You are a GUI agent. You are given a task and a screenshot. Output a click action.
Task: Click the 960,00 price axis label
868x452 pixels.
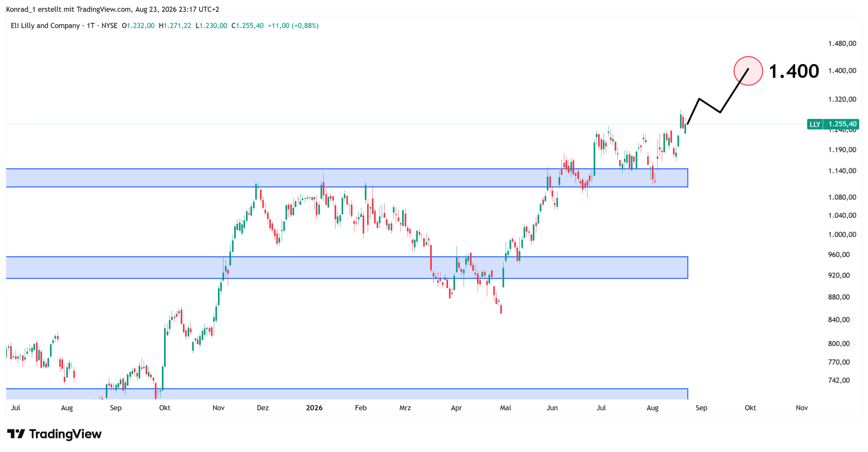839,255
